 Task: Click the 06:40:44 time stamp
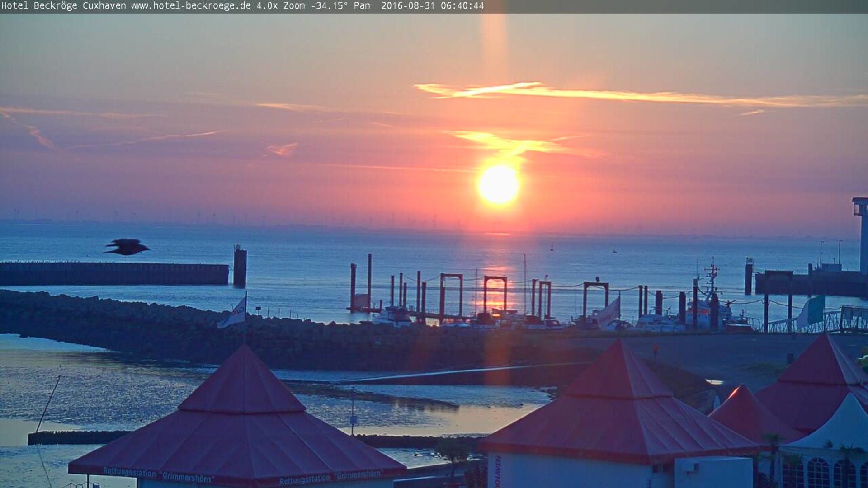click(461, 6)
